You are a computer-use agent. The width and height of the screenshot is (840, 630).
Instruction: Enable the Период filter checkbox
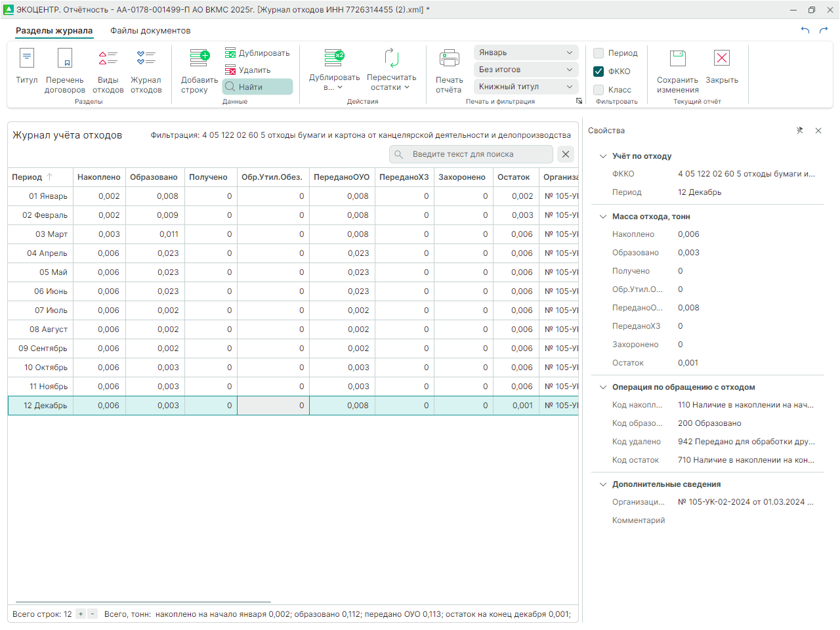pyautogui.click(x=598, y=53)
